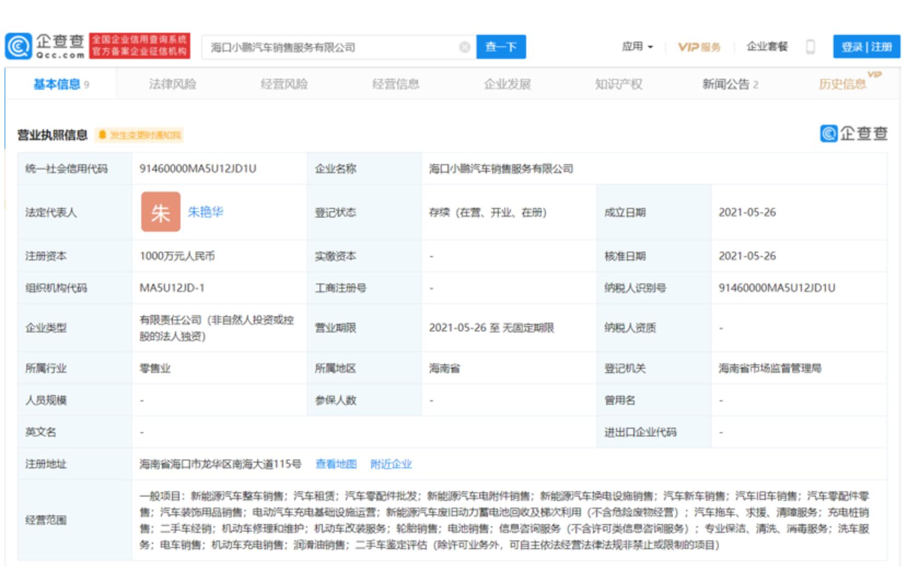This screenshot has width=908, height=588.
Task: Click the bell notification icon next to 营业执照信息
Action: tap(102, 135)
